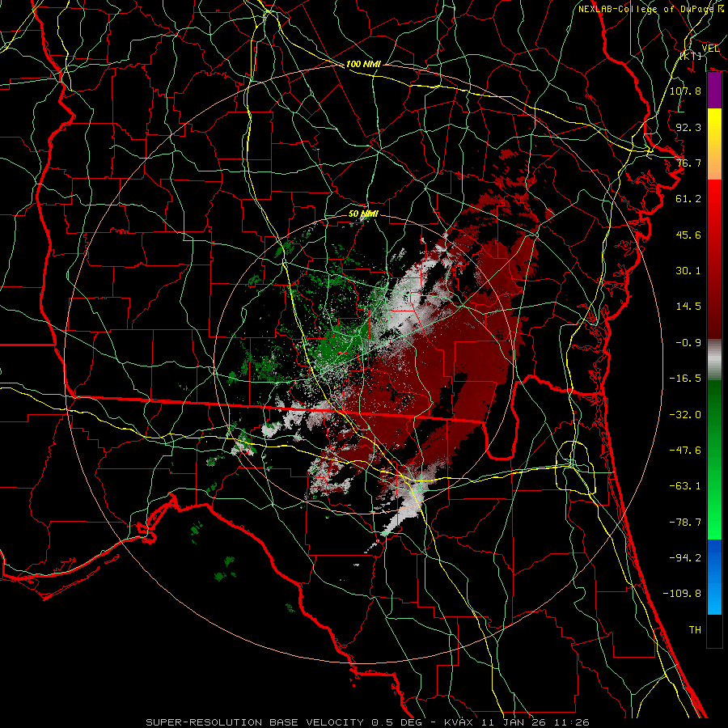This screenshot has width=728, height=728.
Task: Select the -94.2 velocity scale value
Action: [685, 558]
